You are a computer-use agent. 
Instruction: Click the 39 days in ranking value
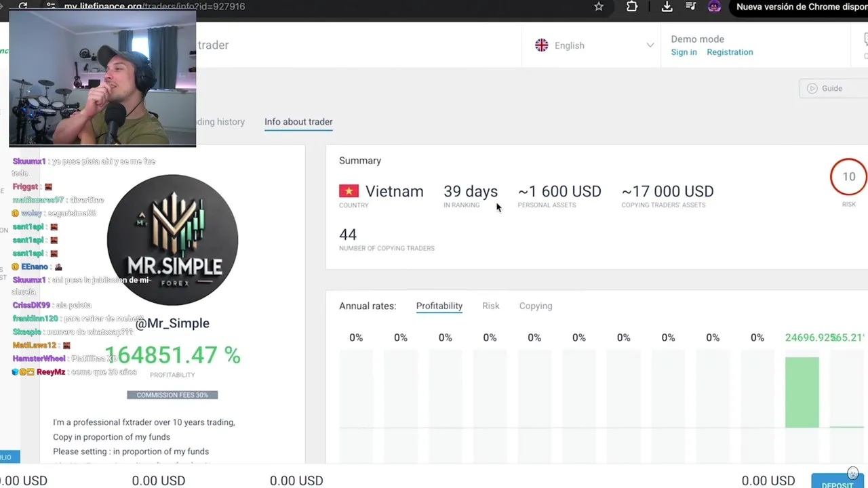pos(471,192)
